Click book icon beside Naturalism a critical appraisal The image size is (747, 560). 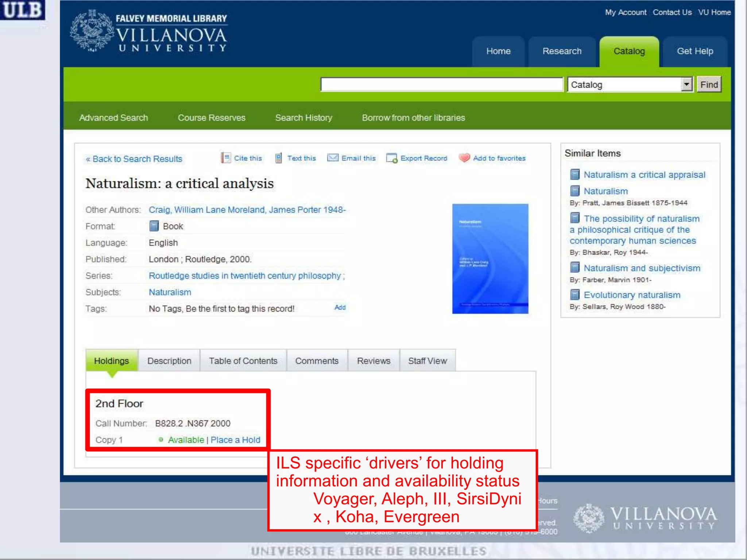[575, 174]
